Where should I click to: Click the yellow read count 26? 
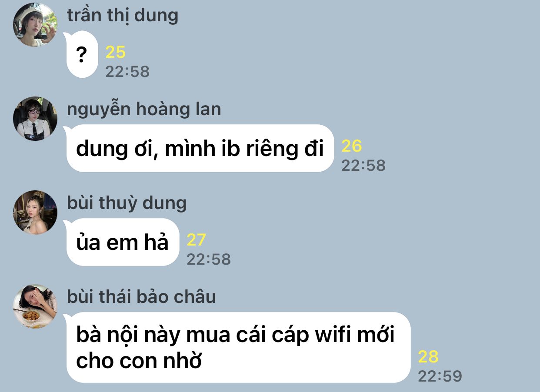point(352,146)
